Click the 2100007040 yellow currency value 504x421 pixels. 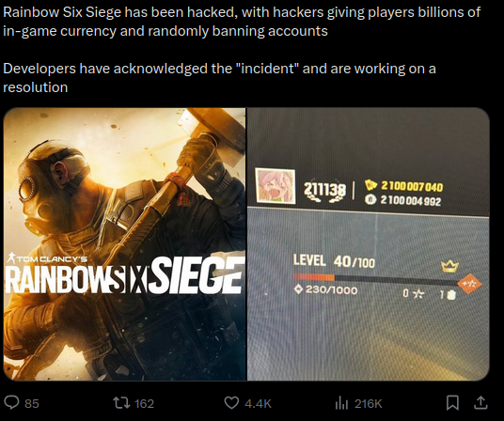click(x=412, y=186)
